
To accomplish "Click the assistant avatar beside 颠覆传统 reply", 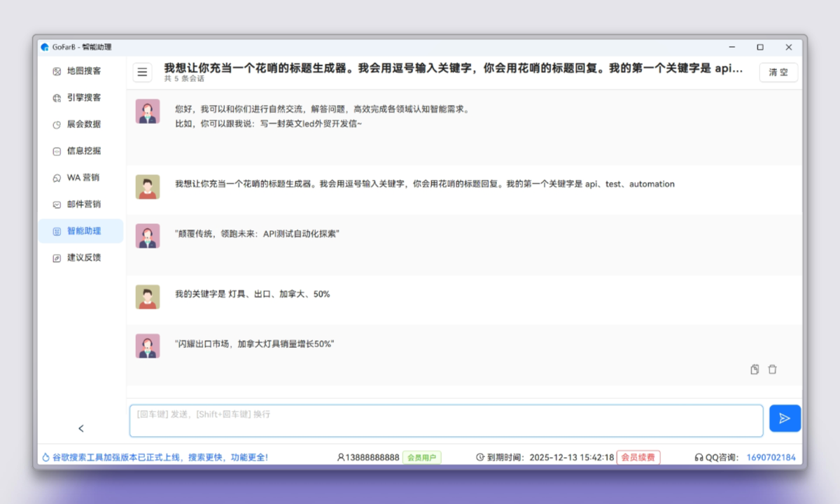I will (x=148, y=236).
